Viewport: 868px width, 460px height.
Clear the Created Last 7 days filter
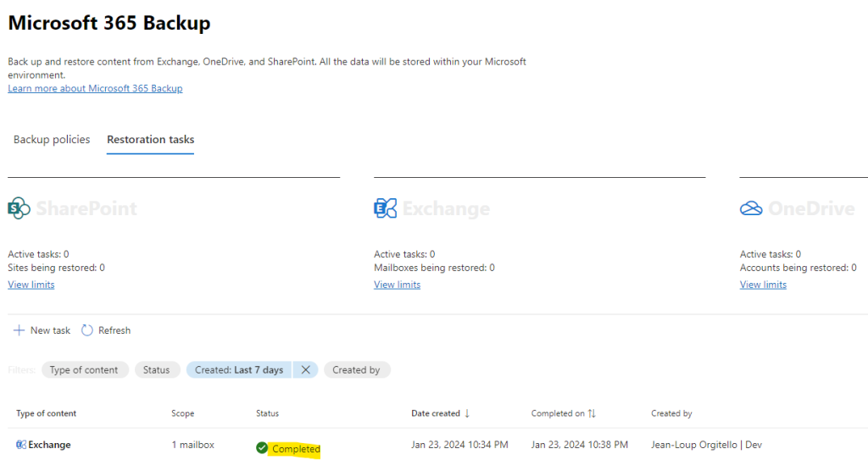[305, 369]
